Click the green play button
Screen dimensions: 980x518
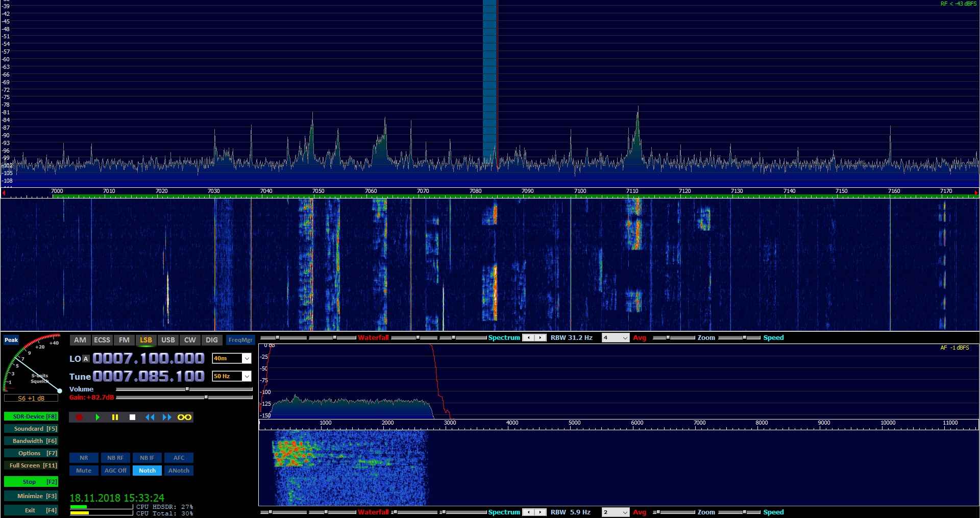click(x=97, y=417)
